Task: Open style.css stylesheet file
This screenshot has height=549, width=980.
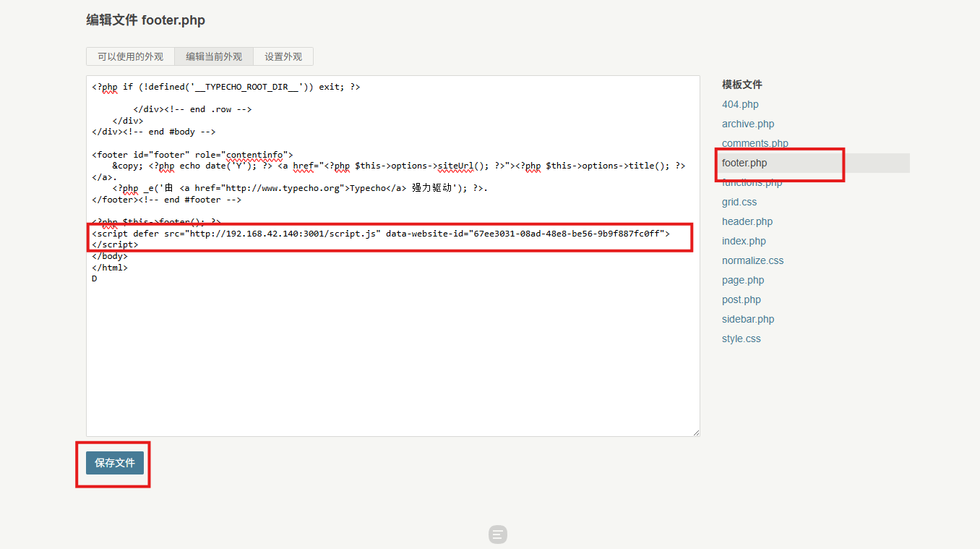Action: [742, 339]
